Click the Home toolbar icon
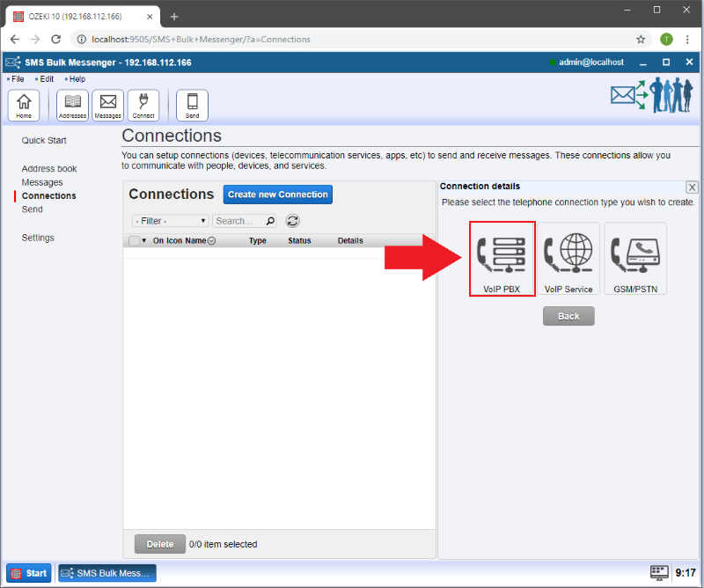 24,105
